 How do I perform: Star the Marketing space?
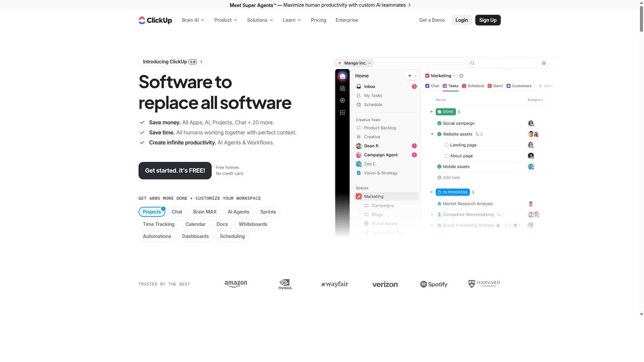pyautogui.click(x=462, y=76)
